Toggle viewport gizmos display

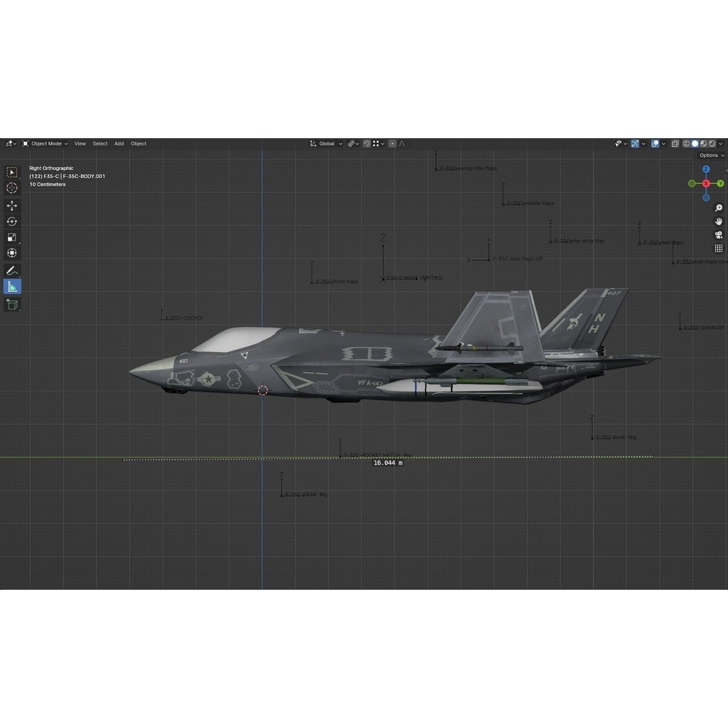(635, 144)
